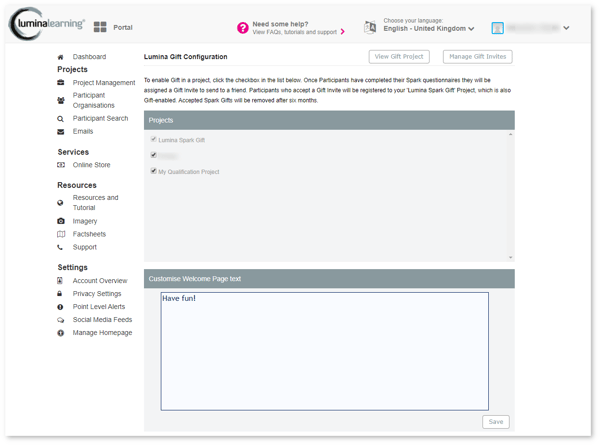The height and width of the screenshot is (445, 600).
Task: Click the Point Level Alerts exclamation icon
Action: (x=60, y=307)
